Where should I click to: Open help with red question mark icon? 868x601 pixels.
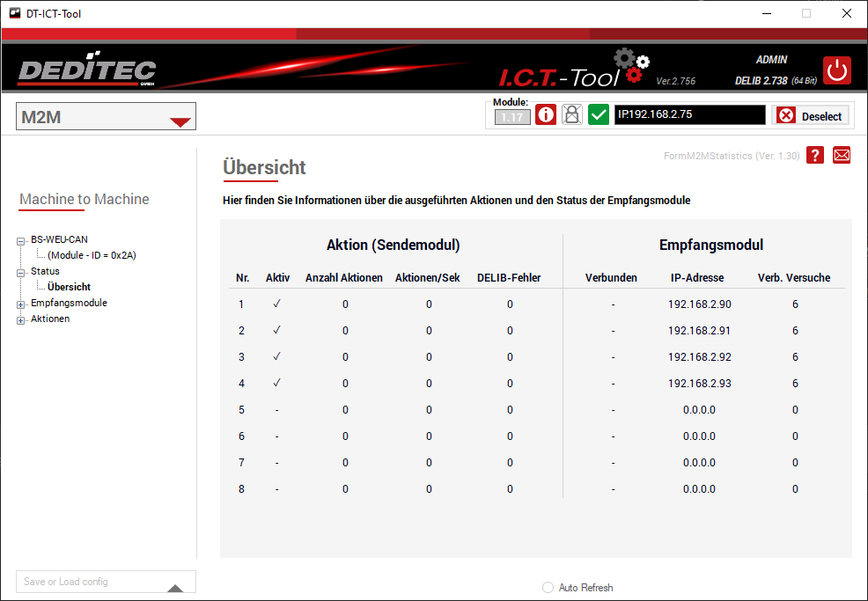[x=815, y=155]
